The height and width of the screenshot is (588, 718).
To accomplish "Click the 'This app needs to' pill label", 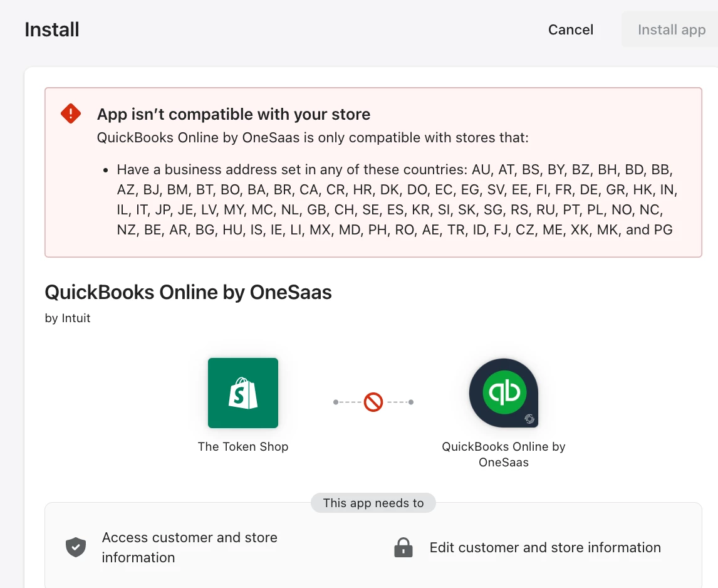I will pos(373,503).
